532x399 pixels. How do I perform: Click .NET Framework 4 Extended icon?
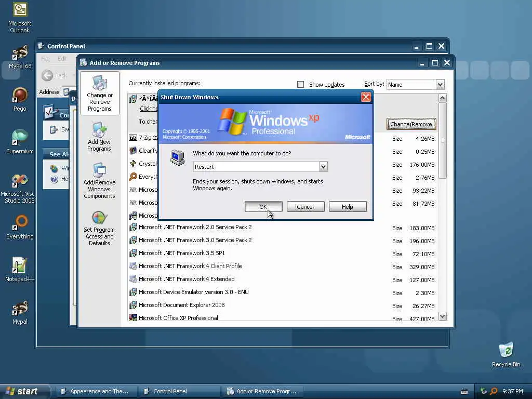(132, 279)
